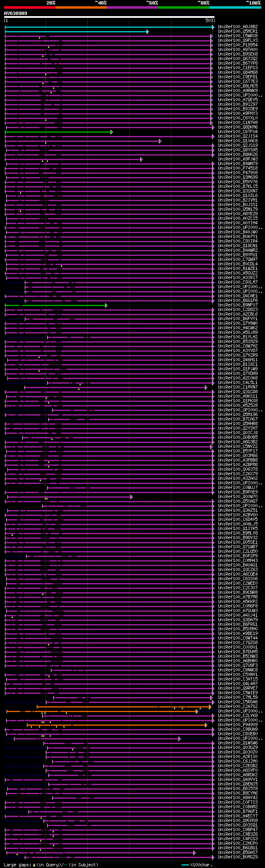Open hit UniRef100_P19954
Viewport: 265px width, 868px height.
[x=238, y=45]
